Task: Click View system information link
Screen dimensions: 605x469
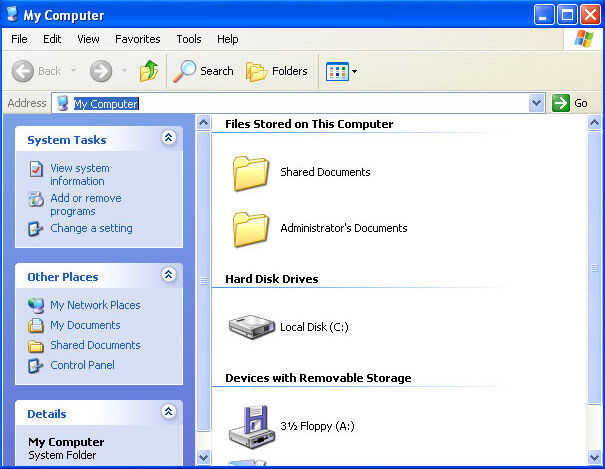Action: [x=80, y=174]
